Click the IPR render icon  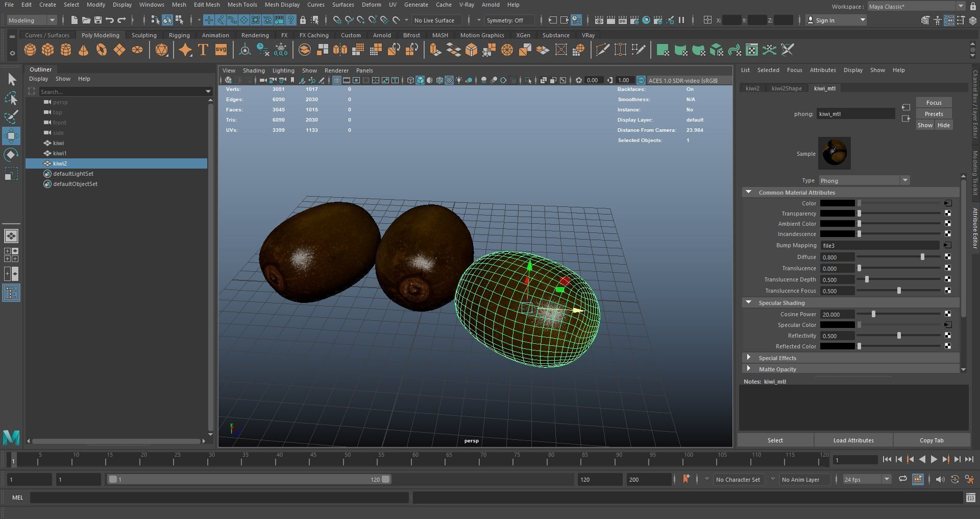(x=623, y=20)
